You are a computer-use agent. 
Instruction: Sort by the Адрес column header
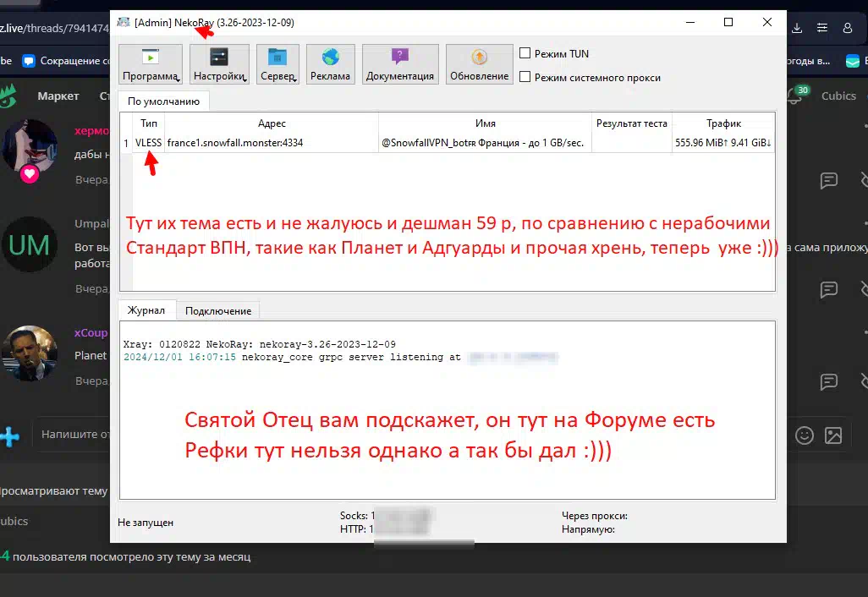(x=272, y=123)
